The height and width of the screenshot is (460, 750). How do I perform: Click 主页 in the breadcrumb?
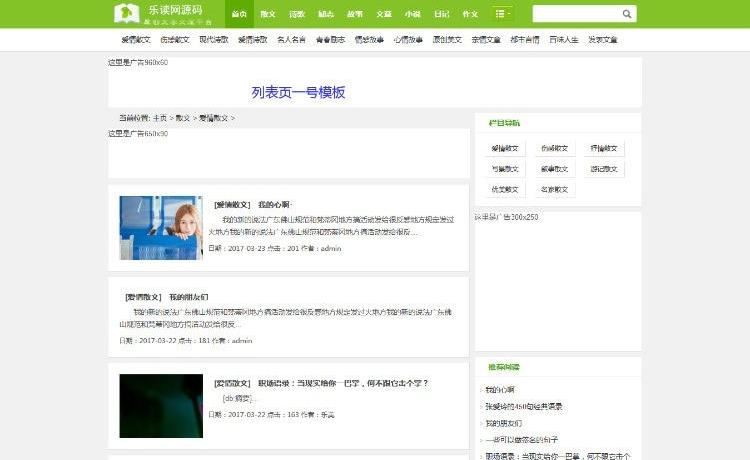click(160, 118)
